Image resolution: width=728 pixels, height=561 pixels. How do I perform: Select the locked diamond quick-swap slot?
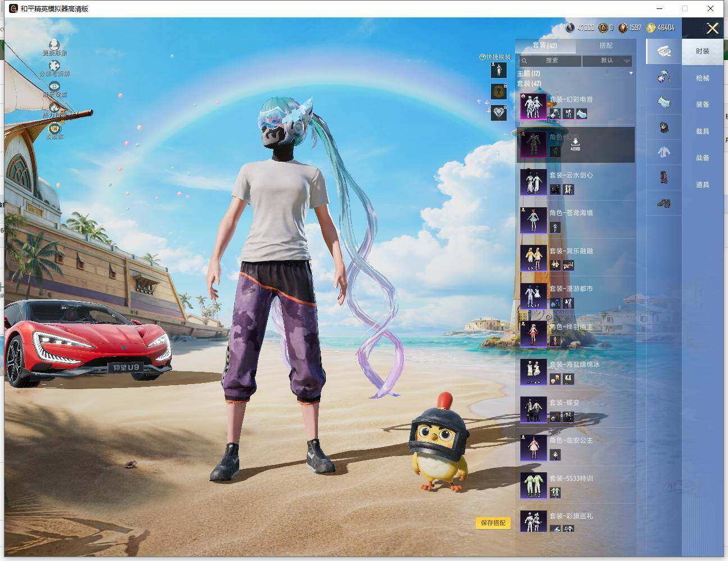click(x=499, y=113)
